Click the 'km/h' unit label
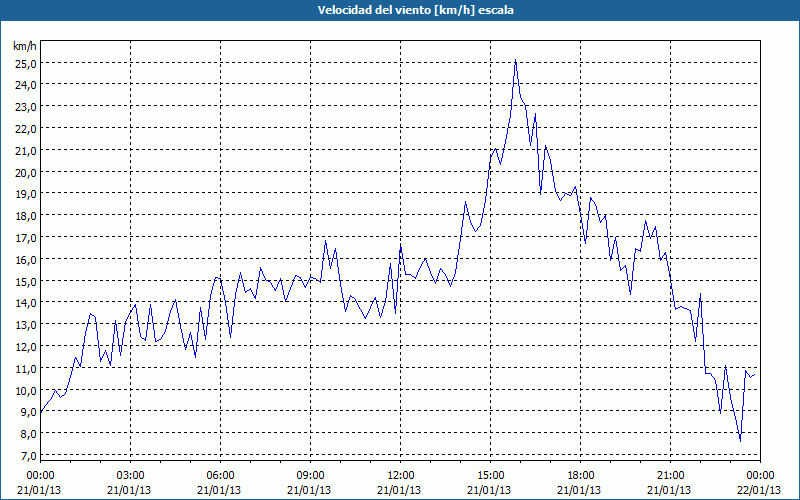This screenshot has height=500, width=800. 25,46
